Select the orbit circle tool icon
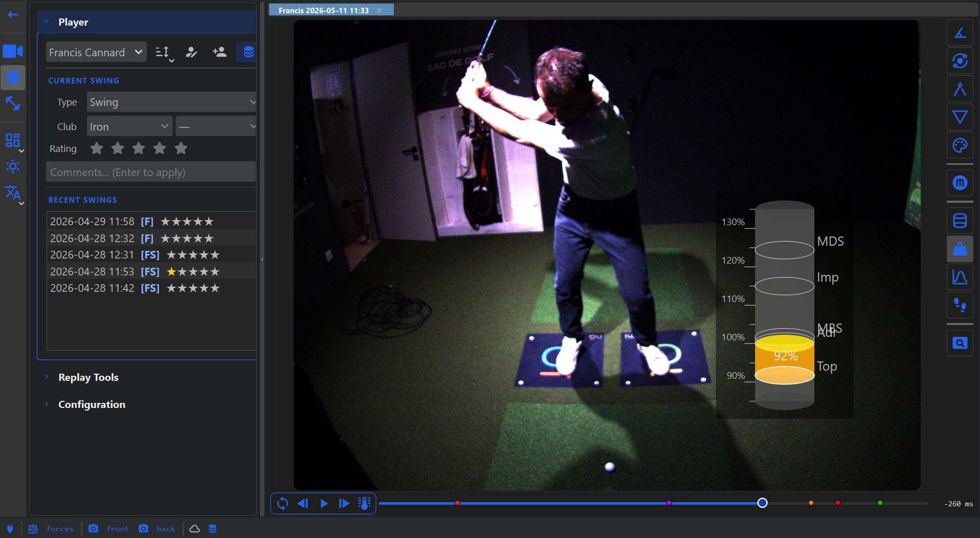 coord(960,61)
